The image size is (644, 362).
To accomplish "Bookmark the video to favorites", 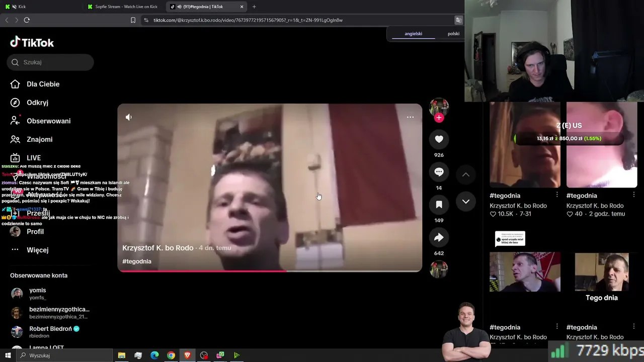I will 439,205.
